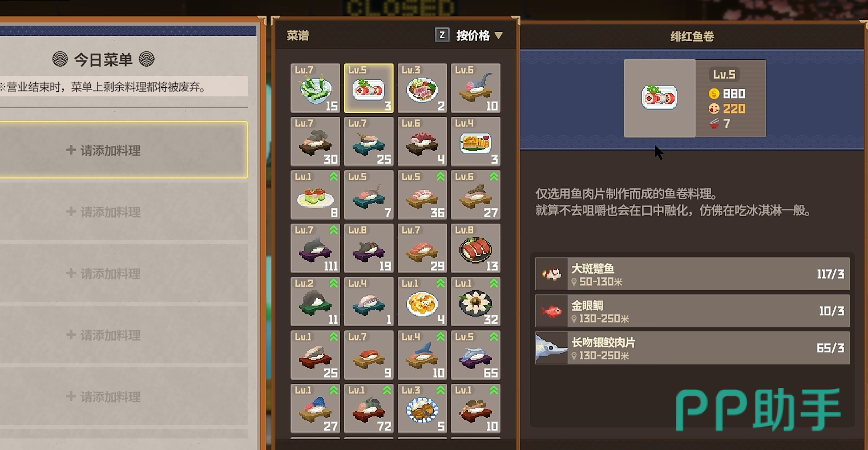868x450 pixels.
Task: Click the Z key sort shortcut icon
Action: 442,35
